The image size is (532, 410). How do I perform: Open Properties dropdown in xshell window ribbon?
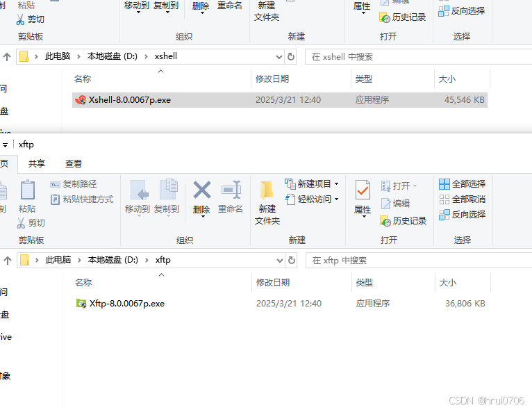tap(362, 8)
